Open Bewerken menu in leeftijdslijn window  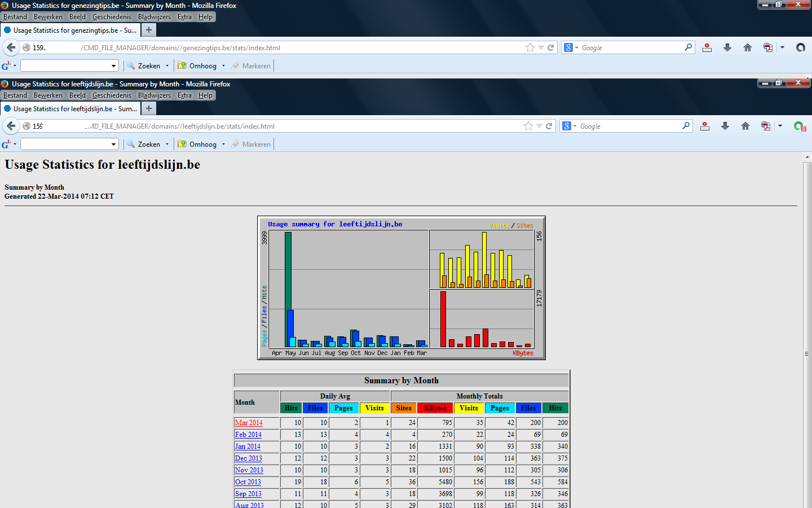click(48, 95)
